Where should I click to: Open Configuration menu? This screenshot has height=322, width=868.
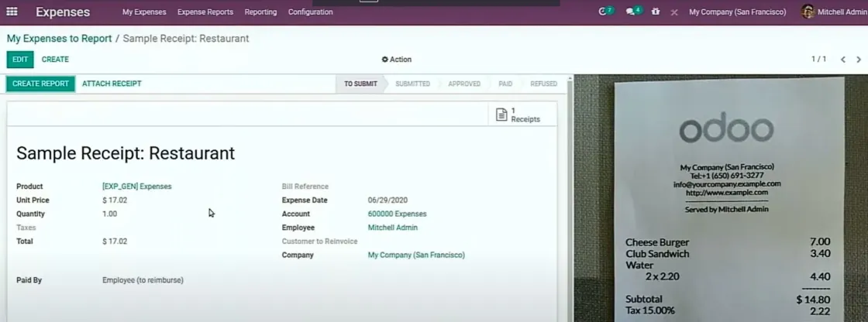pyautogui.click(x=311, y=12)
